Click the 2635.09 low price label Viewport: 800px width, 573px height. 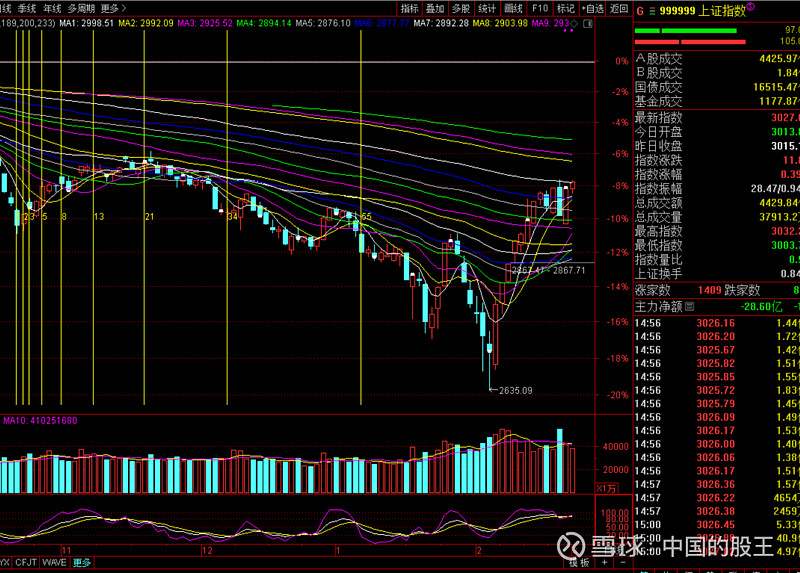tap(515, 390)
